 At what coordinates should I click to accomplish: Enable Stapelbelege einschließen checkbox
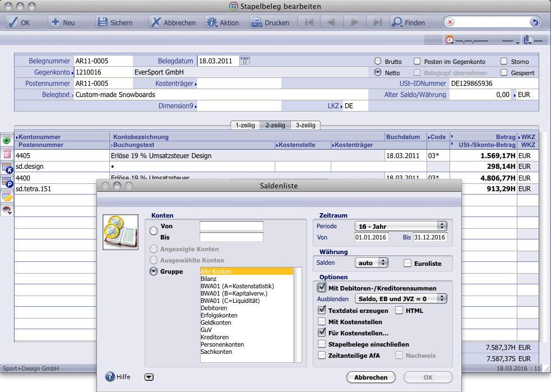pos(322,344)
